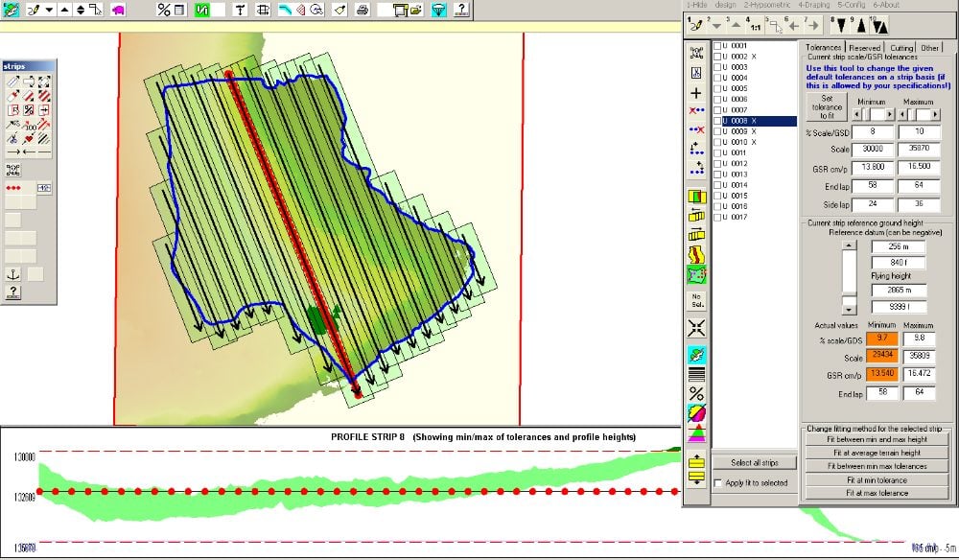Click the question mark help icon in top toolbar
The height and width of the screenshot is (560, 959).
pyautogui.click(x=462, y=10)
